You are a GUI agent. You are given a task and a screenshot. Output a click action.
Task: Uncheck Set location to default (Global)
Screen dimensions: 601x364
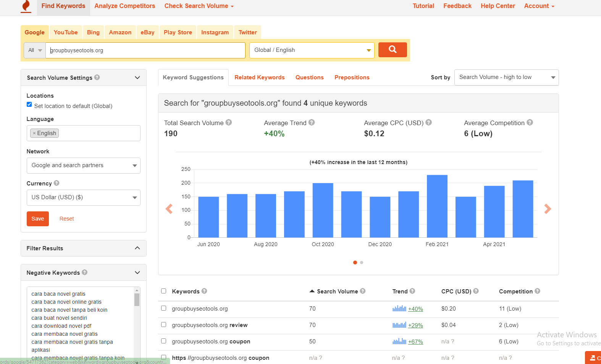[x=29, y=105]
